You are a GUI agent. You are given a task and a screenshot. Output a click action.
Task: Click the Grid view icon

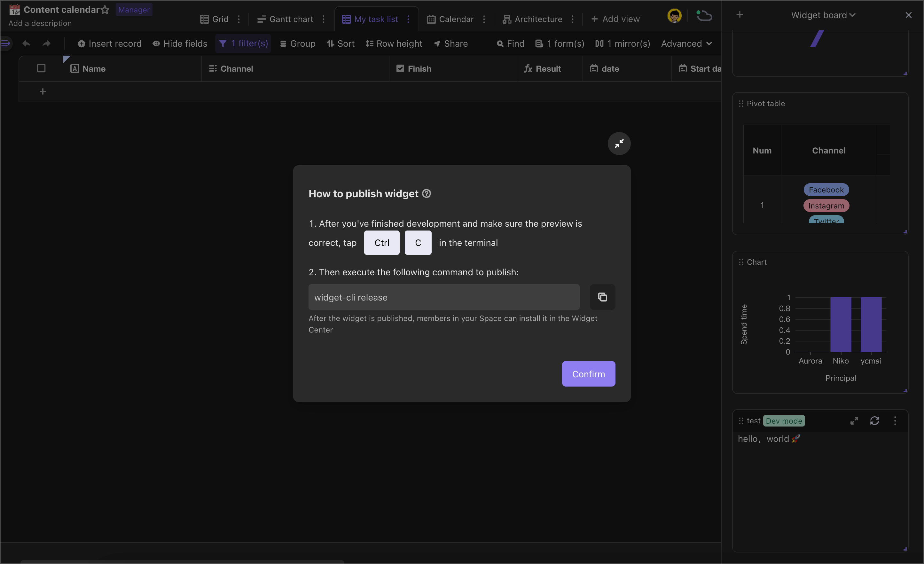(x=204, y=19)
